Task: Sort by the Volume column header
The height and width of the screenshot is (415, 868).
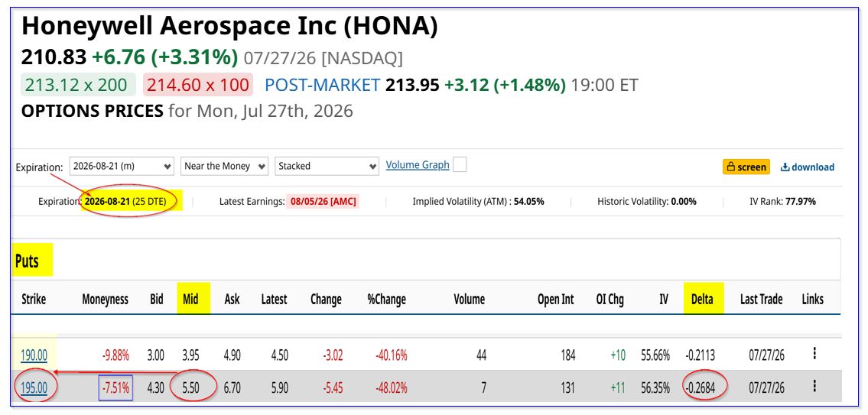Action: [470, 300]
